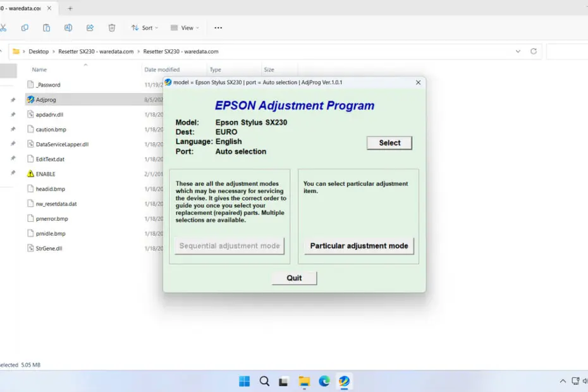This screenshot has width=588, height=392.
Task: Select the nw_resetdata.dat file
Action: [x=56, y=204]
